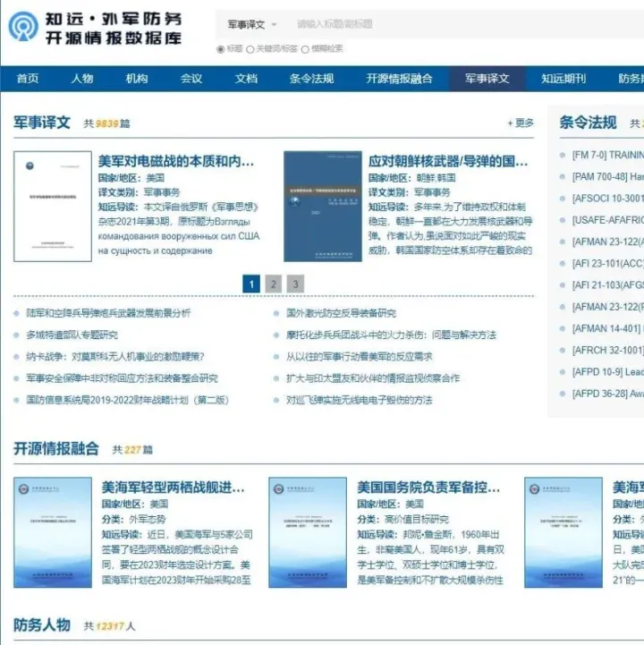This screenshot has width=644, height=645.
Task: Open the [AFI 21-103(AFG regulation entry
Action: tap(608, 285)
